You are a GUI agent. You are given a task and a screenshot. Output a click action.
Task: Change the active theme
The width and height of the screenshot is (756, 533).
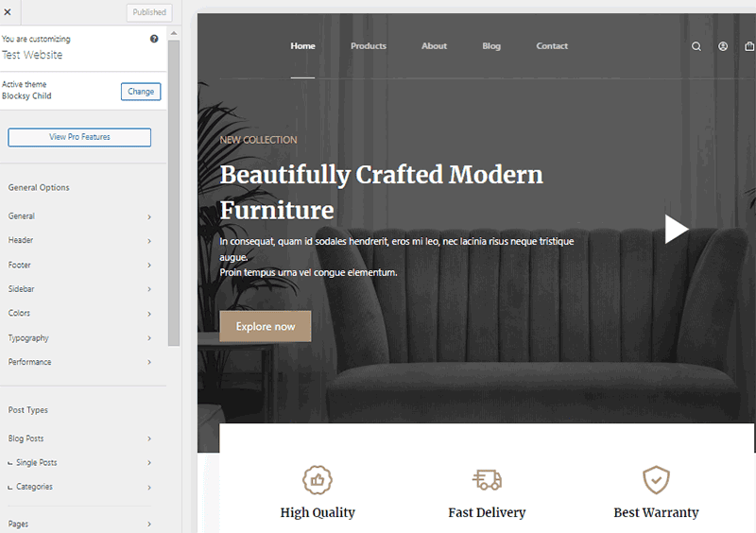pyautogui.click(x=141, y=92)
